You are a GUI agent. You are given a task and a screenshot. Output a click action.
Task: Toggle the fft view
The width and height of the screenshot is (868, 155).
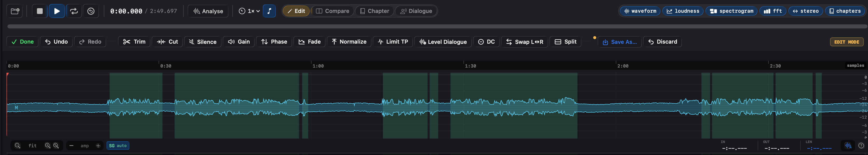(773, 11)
